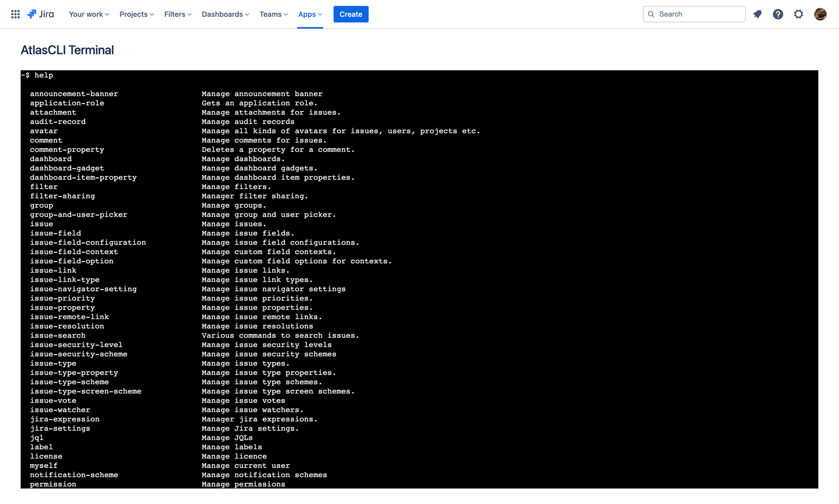Open the Help question mark icon
The height and width of the screenshot is (504, 839).
click(x=778, y=14)
